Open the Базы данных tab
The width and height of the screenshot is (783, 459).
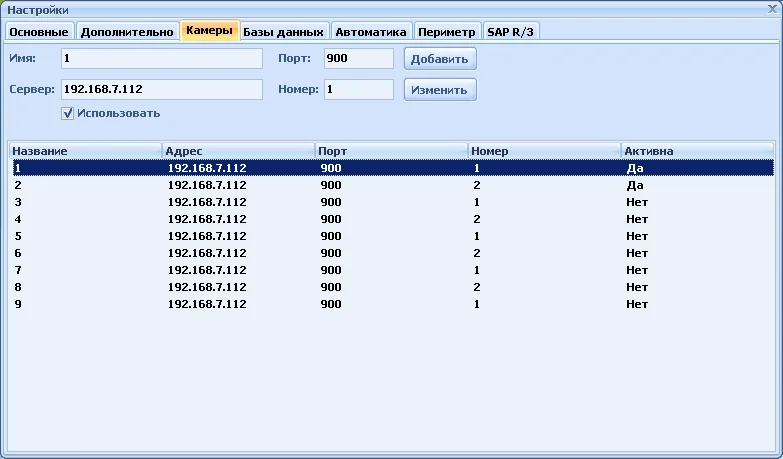(x=283, y=32)
